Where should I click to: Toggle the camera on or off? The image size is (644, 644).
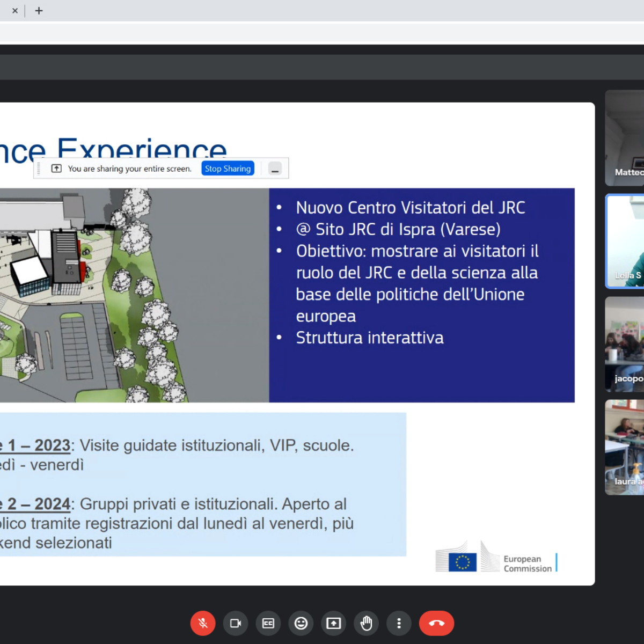[236, 623]
